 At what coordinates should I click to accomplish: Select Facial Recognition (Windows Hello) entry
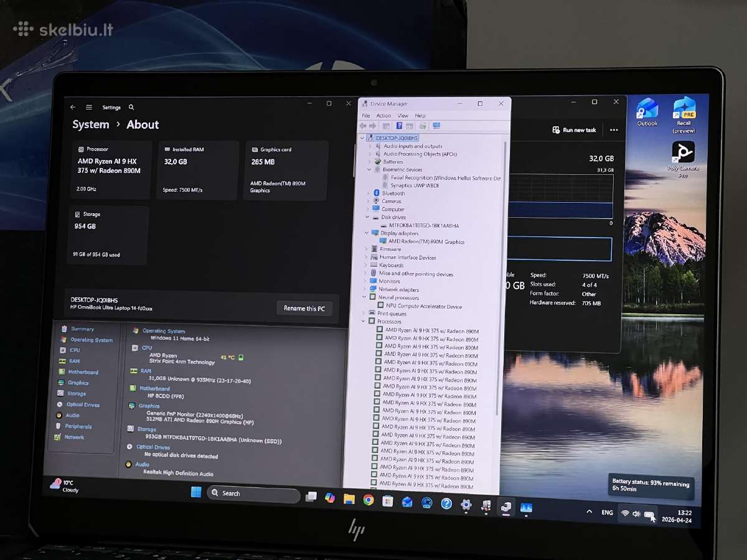(441, 178)
